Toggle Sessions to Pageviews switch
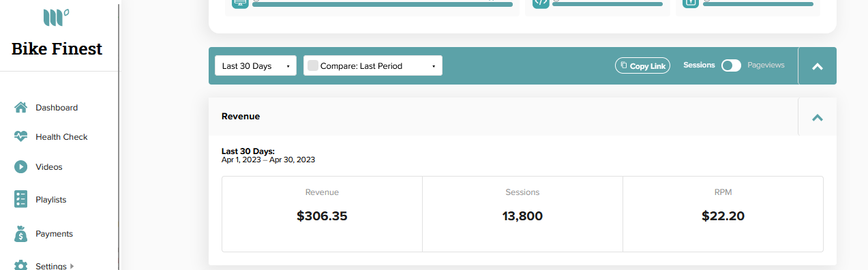The width and height of the screenshot is (868, 270). (731, 65)
